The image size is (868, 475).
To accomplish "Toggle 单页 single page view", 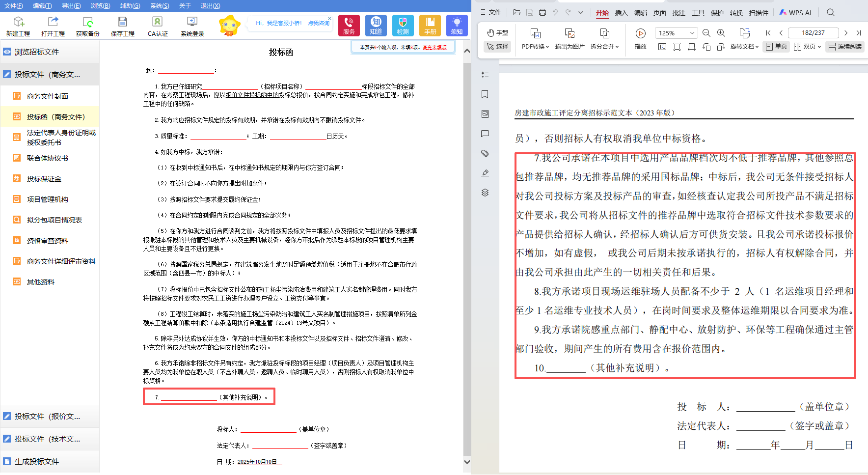I will [x=776, y=47].
